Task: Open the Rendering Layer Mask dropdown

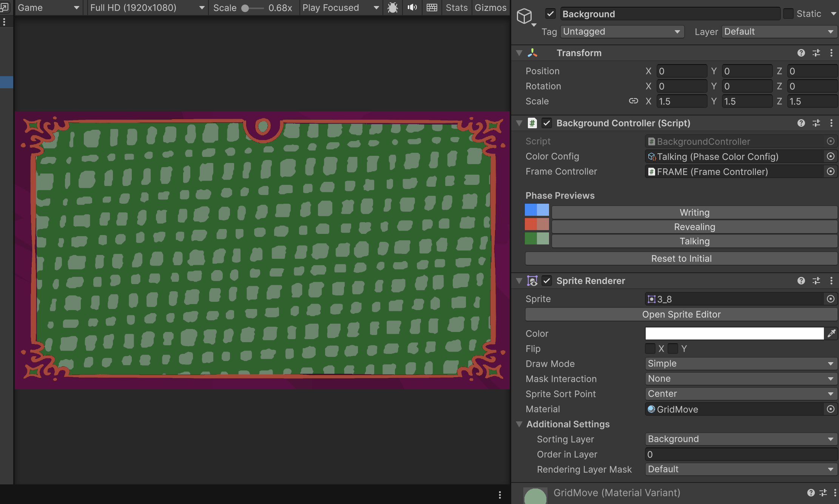Action: [x=741, y=469]
